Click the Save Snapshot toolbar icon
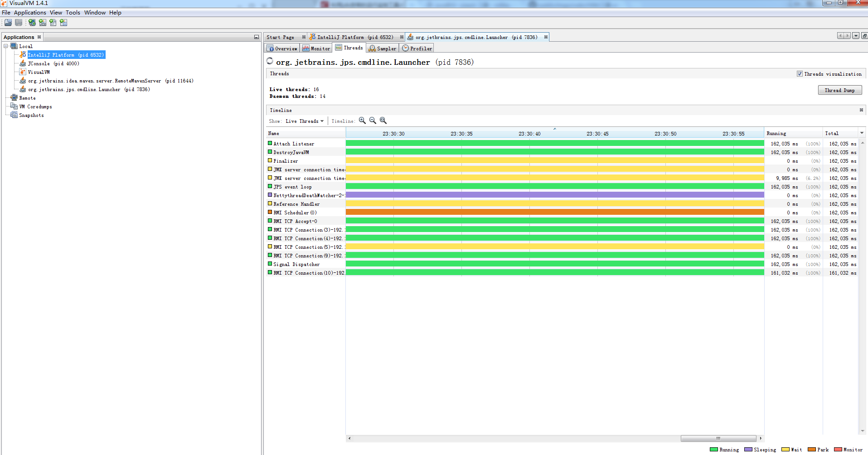Image resolution: width=868 pixels, height=455 pixels. pyautogui.click(x=19, y=23)
